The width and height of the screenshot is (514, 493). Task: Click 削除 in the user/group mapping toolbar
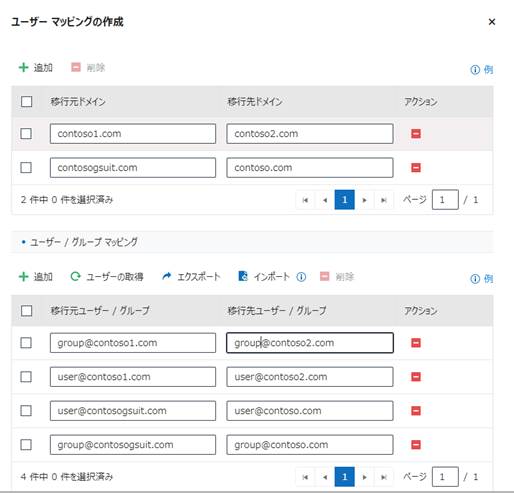(x=337, y=277)
